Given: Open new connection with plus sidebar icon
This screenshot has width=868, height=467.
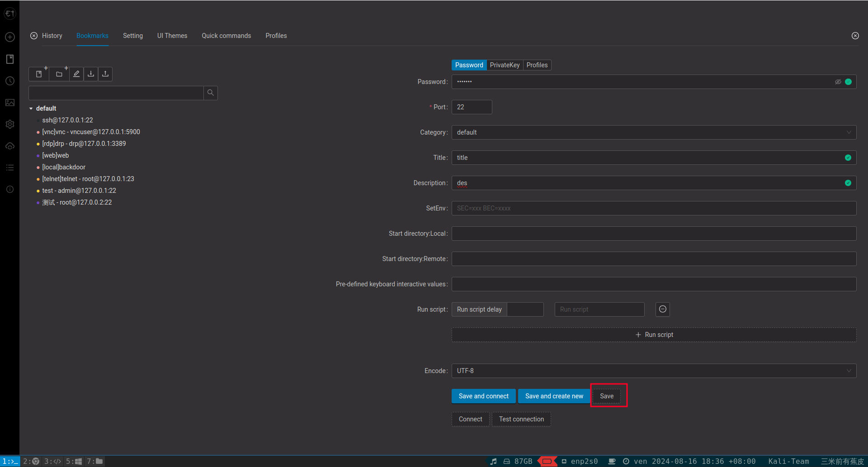Looking at the screenshot, I should coord(10,37).
